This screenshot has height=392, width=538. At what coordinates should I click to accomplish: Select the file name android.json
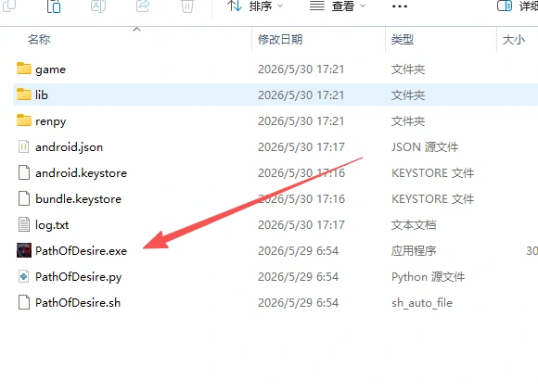[x=69, y=147]
